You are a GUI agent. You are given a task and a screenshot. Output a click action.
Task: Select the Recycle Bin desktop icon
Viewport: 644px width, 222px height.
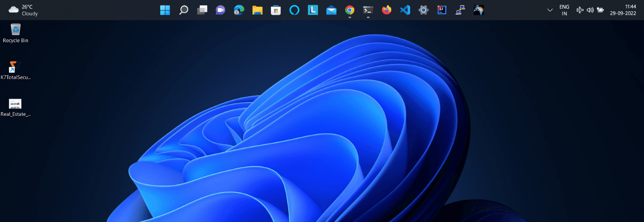tap(15, 29)
